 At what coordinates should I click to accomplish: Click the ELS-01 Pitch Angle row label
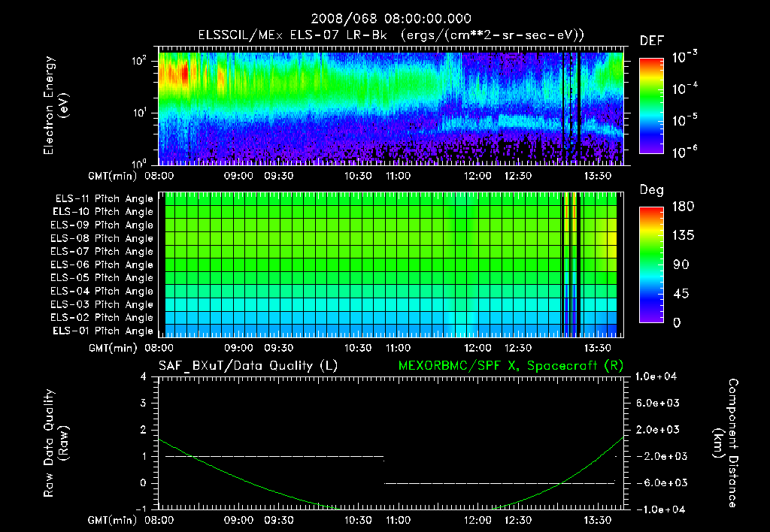[x=103, y=331]
